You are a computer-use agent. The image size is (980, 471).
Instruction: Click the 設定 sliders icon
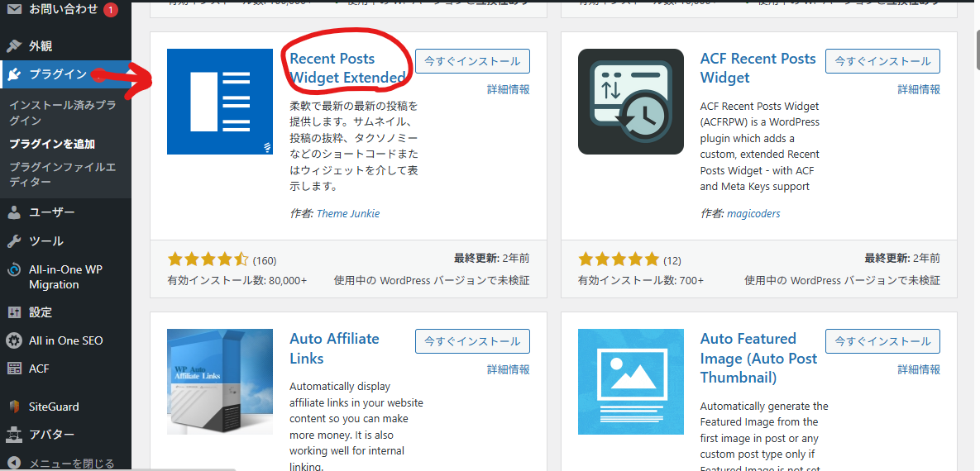click(x=14, y=312)
